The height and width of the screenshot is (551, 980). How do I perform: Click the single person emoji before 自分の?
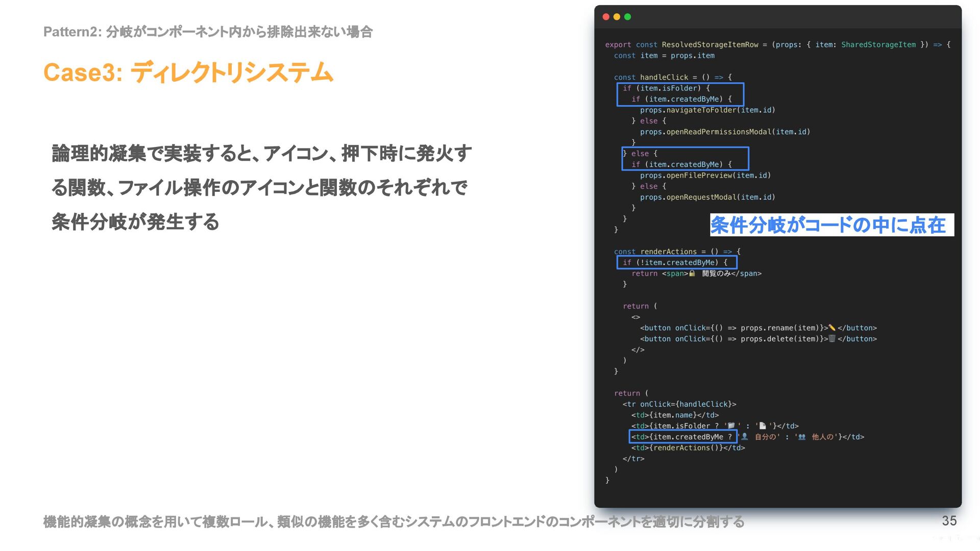tap(745, 437)
